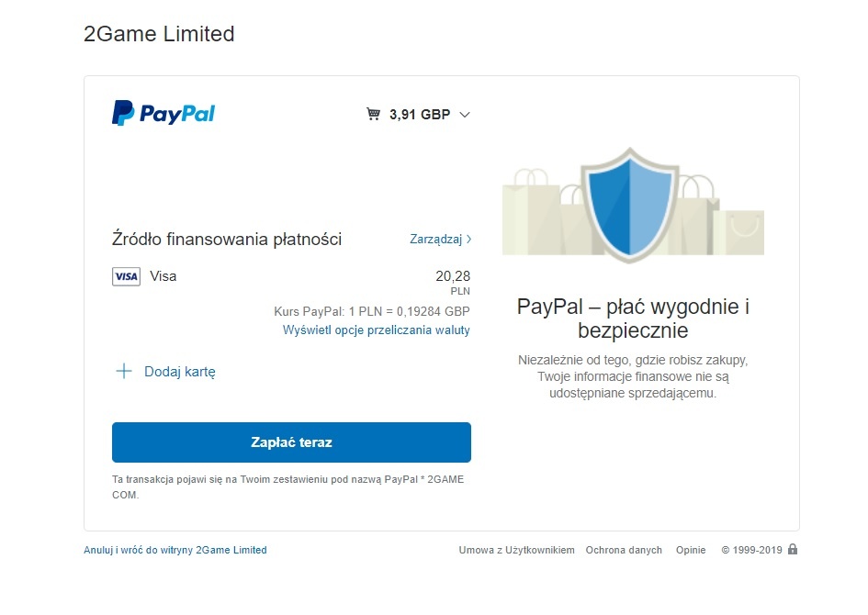Click Anuluj i wróć do witryny 2Game Limited
The height and width of the screenshot is (615, 868).
pos(175,550)
